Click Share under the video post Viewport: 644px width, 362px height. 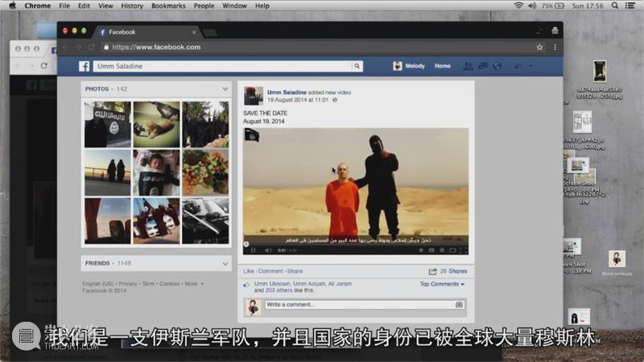(x=295, y=271)
